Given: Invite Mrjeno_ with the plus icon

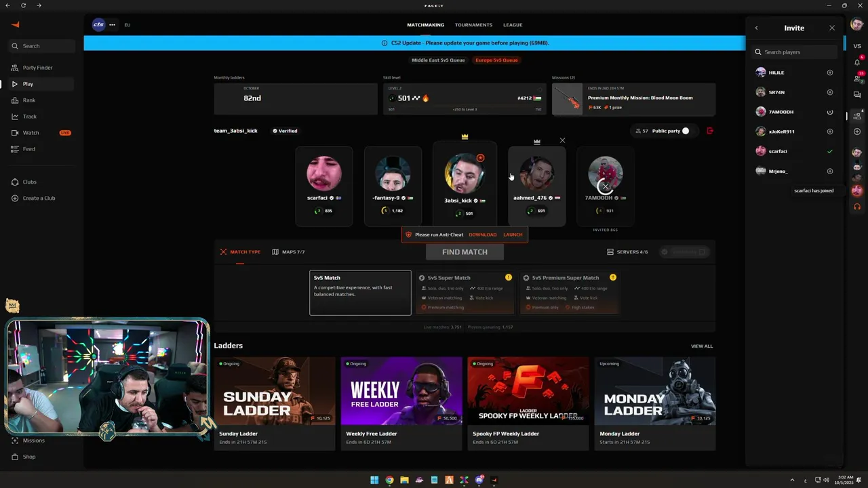Looking at the screenshot, I should click(x=830, y=171).
